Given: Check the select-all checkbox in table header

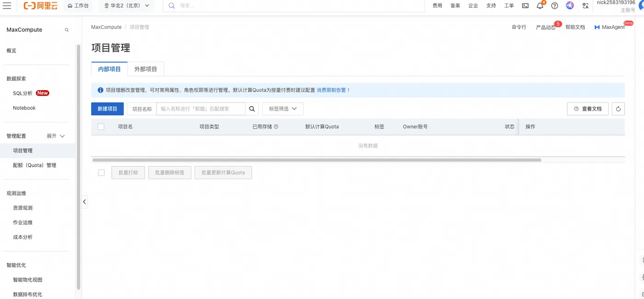Looking at the screenshot, I should (101, 127).
